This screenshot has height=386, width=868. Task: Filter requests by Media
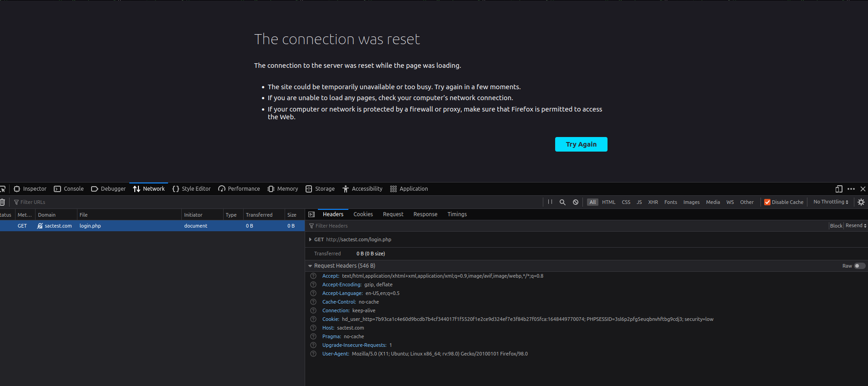point(713,202)
